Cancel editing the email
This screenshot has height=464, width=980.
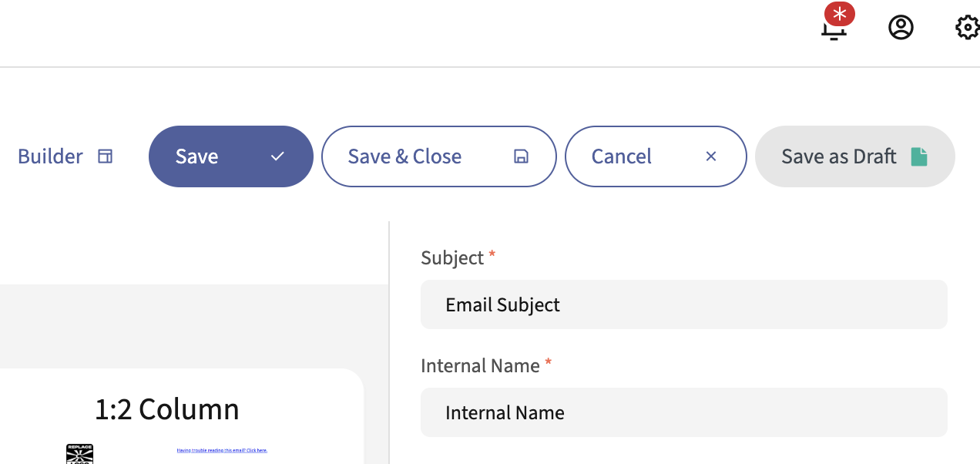point(622,156)
